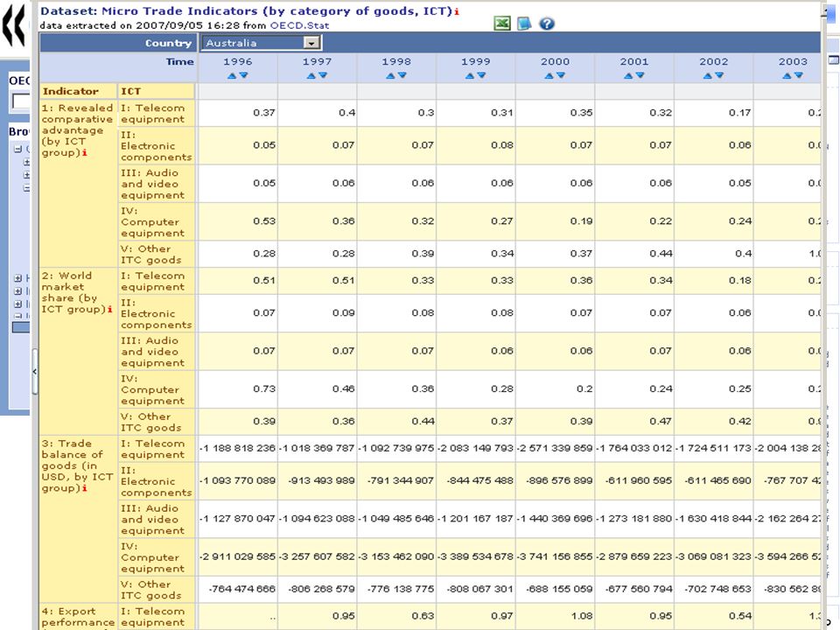Click Electronic components under Trade balance

click(156, 481)
